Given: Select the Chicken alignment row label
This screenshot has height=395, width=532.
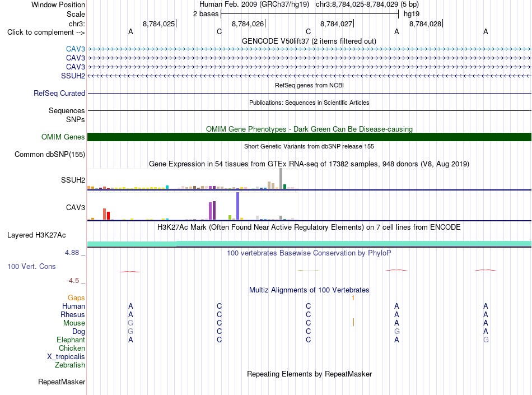Looking at the screenshot, I should [72, 348].
